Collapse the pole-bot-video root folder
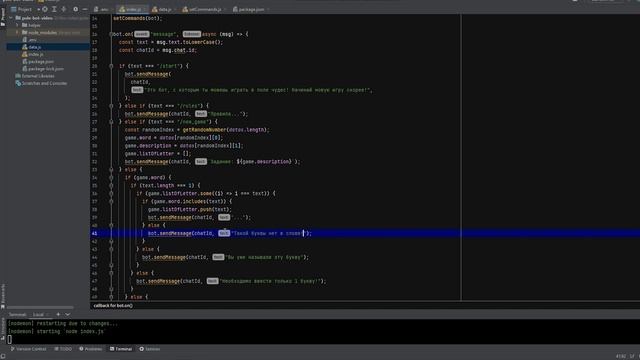Viewport: 640px width, 360px height. click(11, 18)
